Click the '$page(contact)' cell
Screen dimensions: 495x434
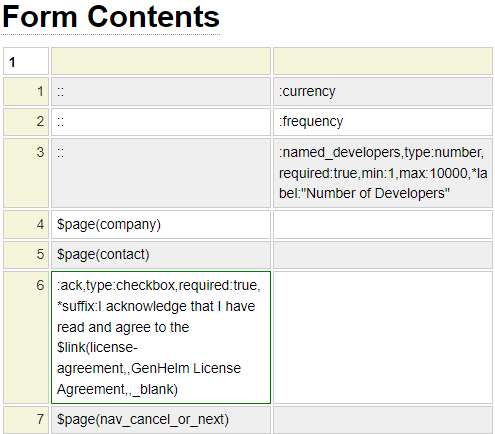161,255
